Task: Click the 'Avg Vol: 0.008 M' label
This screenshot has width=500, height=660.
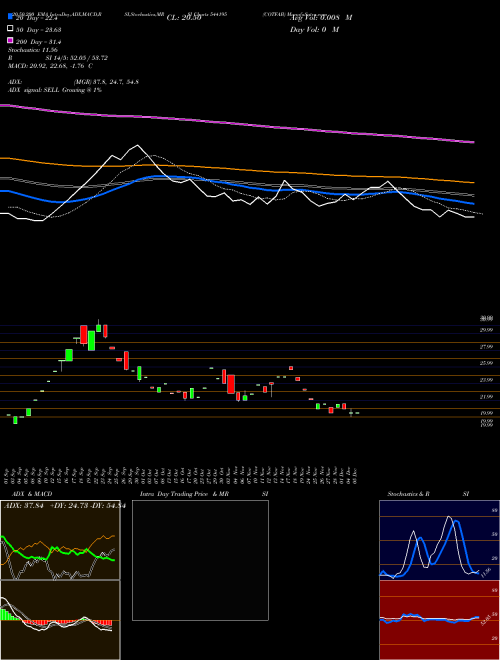Action: pyautogui.click(x=320, y=18)
